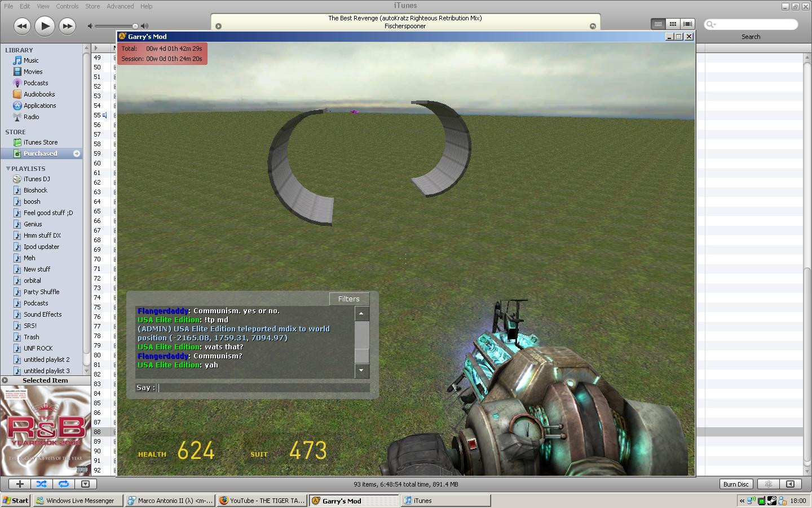Collapse the Playlists section triangle
Image resolution: width=812 pixels, height=508 pixels.
click(x=8, y=169)
